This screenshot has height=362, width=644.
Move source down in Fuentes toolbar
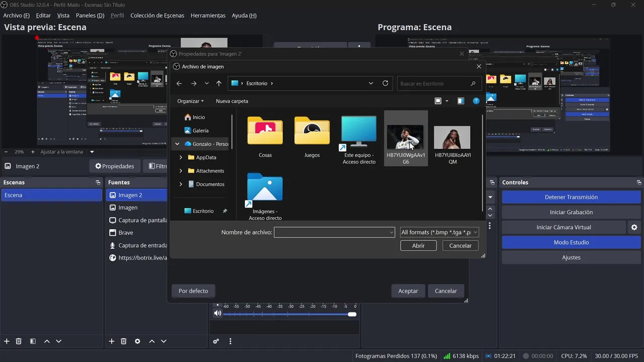click(x=164, y=341)
